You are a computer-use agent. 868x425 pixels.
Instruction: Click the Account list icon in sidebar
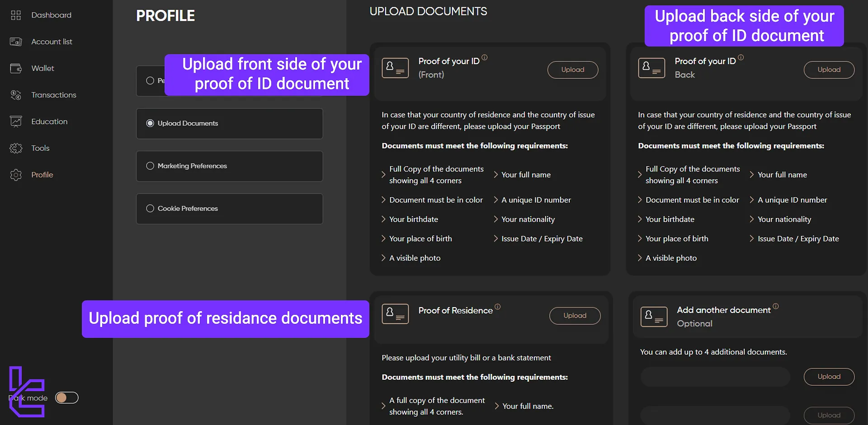[x=16, y=42]
